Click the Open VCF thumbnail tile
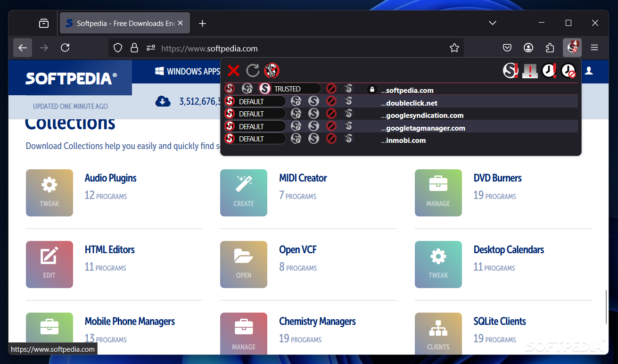 (x=244, y=265)
